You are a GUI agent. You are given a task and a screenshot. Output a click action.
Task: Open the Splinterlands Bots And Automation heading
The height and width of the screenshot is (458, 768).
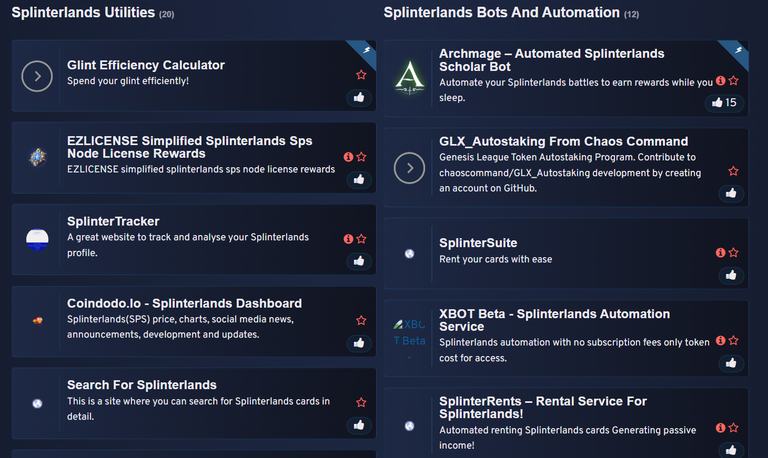502,12
